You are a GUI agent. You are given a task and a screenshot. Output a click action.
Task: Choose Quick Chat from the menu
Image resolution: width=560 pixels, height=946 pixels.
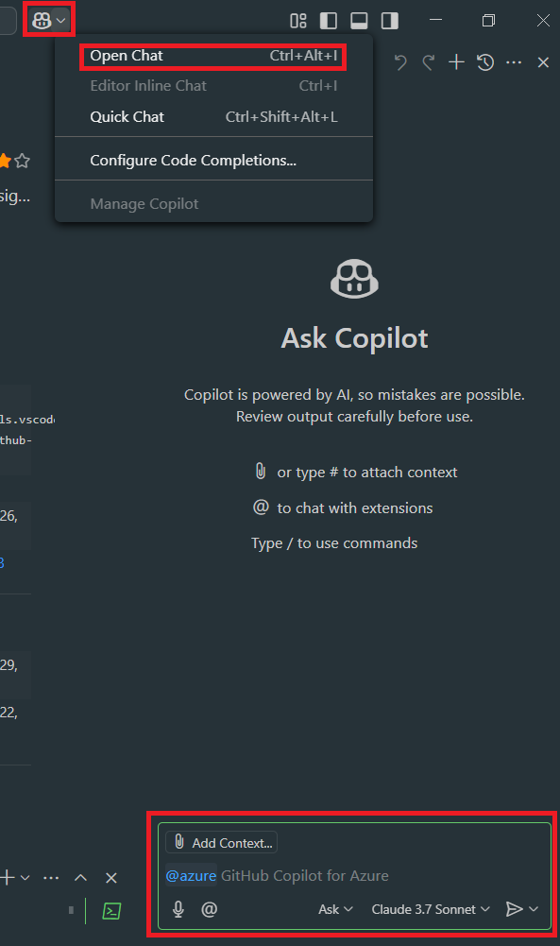click(213, 117)
